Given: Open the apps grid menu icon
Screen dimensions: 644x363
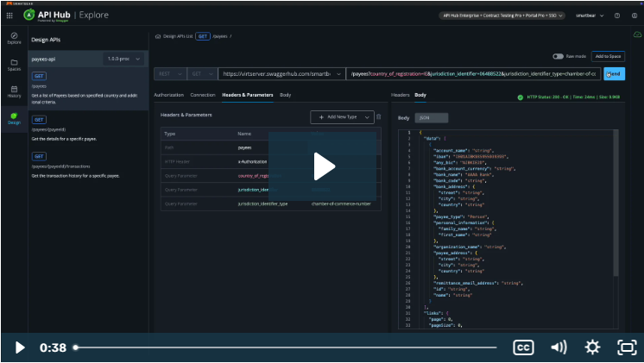Looking at the screenshot, I should coord(9,16).
